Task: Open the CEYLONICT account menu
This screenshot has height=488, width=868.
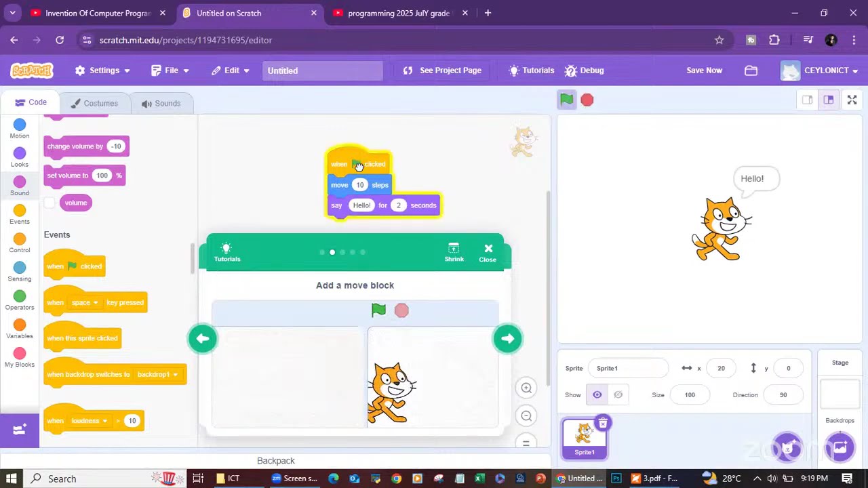Action: click(x=820, y=70)
